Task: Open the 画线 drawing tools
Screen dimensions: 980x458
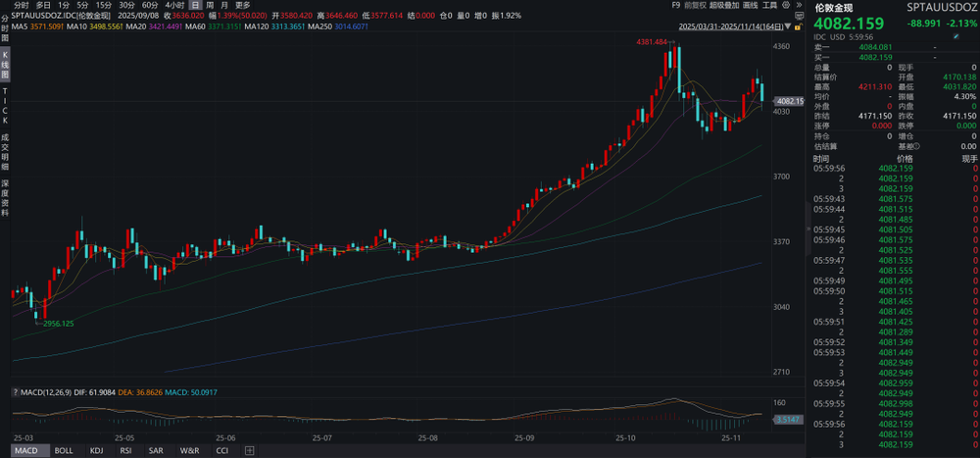Action: pyautogui.click(x=751, y=5)
